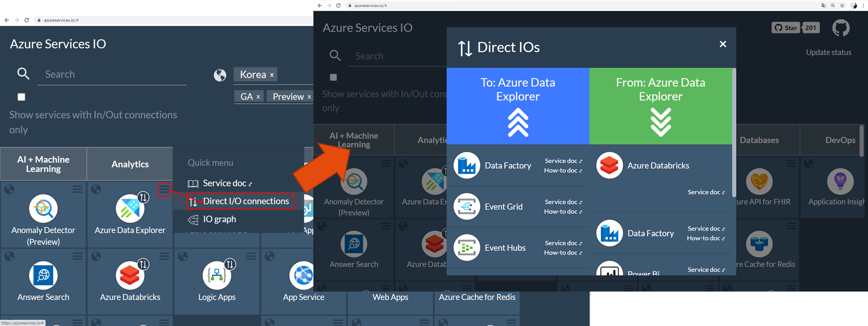
Task: Select AI + Machine Learning tab in left window
Action: [44, 164]
